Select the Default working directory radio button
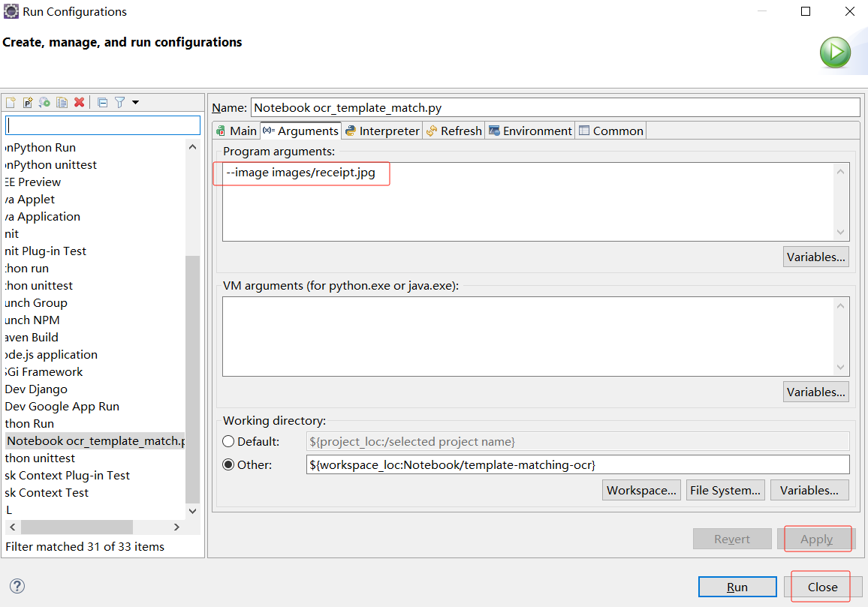868x607 pixels. coord(228,441)
